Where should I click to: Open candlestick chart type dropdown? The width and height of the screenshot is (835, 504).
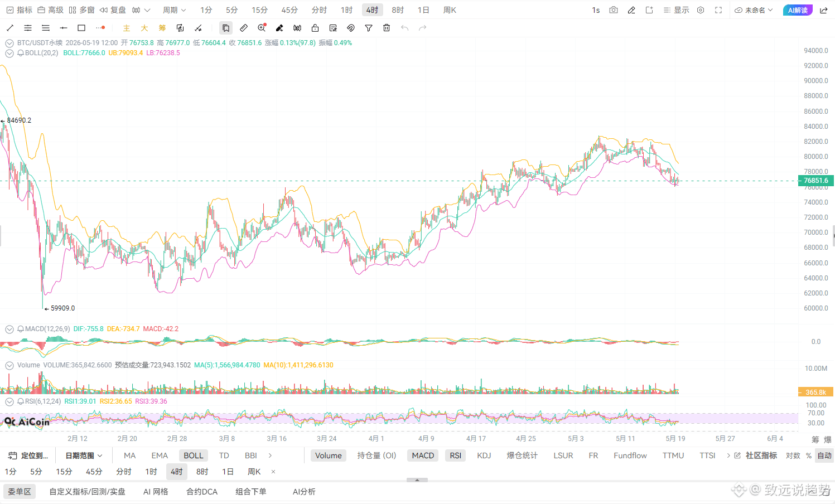tap(141, 10)
